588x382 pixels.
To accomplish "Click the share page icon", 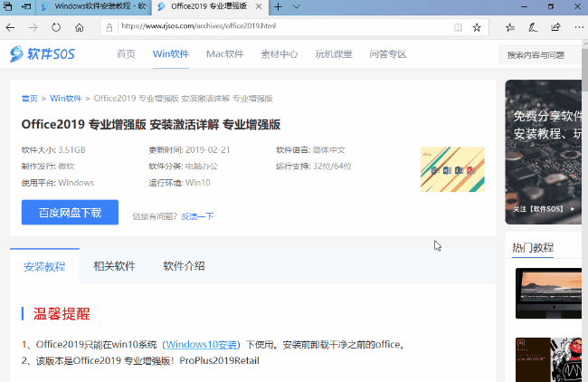I will pos(555,27).
